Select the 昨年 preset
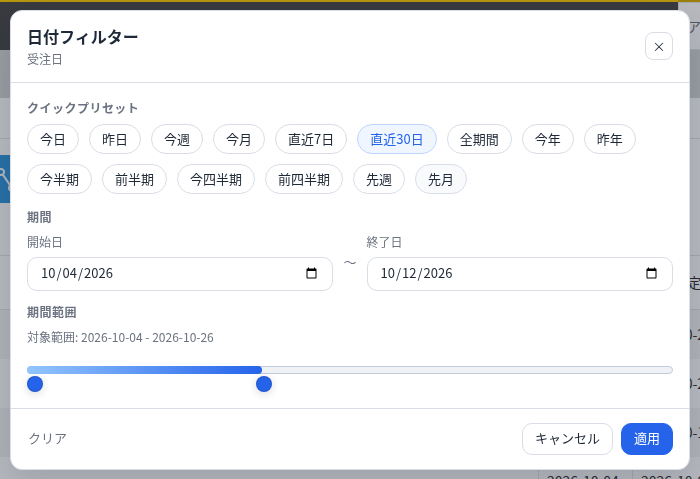The width and height of the screenshot is (700, 479). pyautogui.click(x=609, y=139)
